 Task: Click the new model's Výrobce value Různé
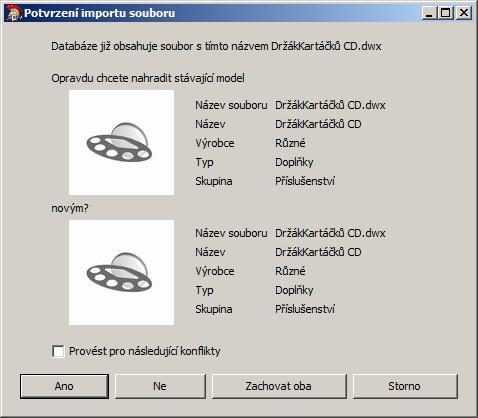pyautogui.click(x=290, y=271)
